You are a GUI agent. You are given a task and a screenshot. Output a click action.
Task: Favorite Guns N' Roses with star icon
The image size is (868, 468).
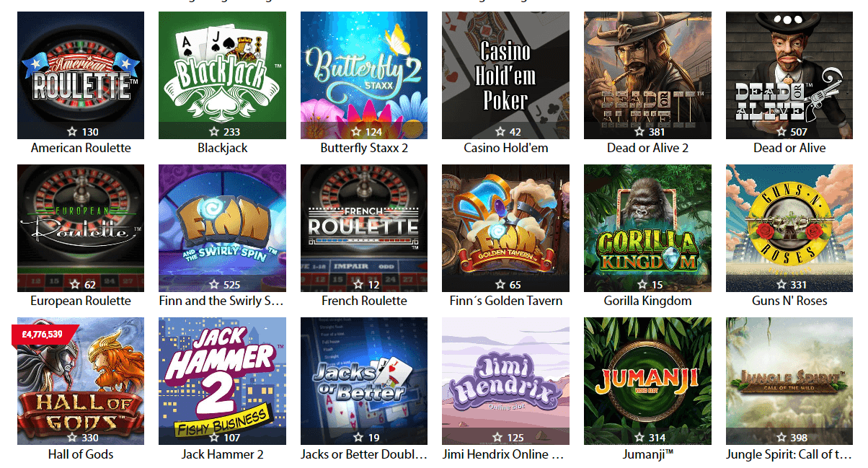(x=781, y=285)
